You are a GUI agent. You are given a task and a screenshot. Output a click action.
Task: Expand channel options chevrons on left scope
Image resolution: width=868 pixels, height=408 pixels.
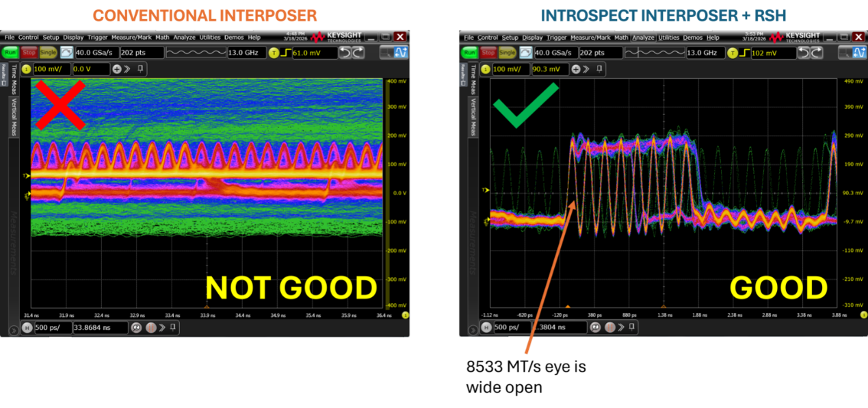point(128,68)
